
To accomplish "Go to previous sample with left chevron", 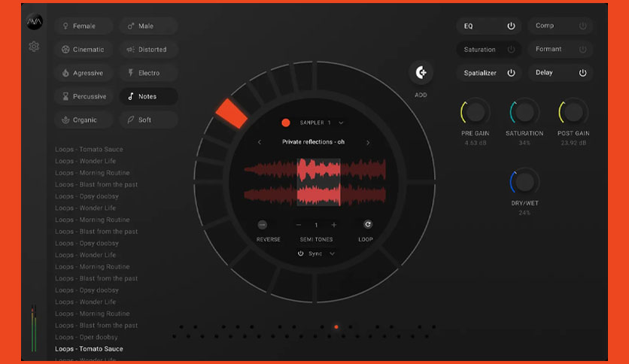I will pyautogui.click(x=260, y=142).
